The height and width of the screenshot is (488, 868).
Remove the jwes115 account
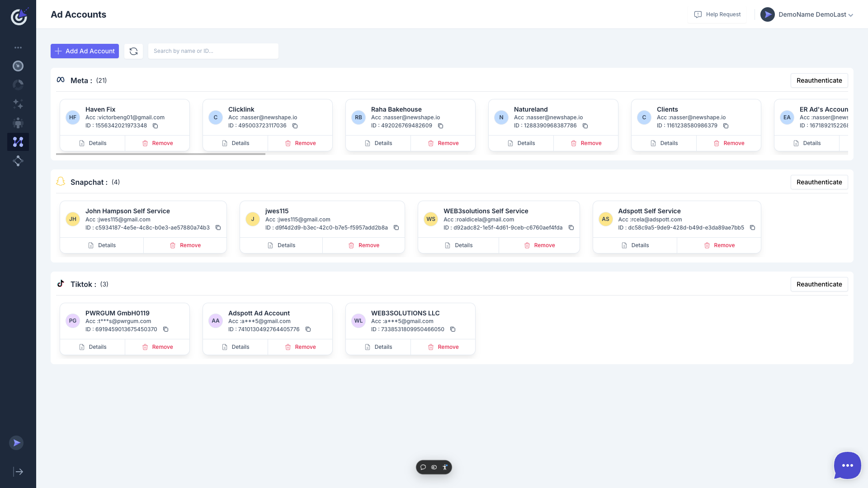[x=363, y=245]
